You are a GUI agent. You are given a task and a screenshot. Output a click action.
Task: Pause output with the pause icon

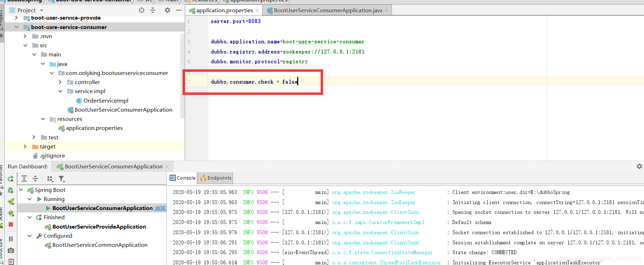11,239
